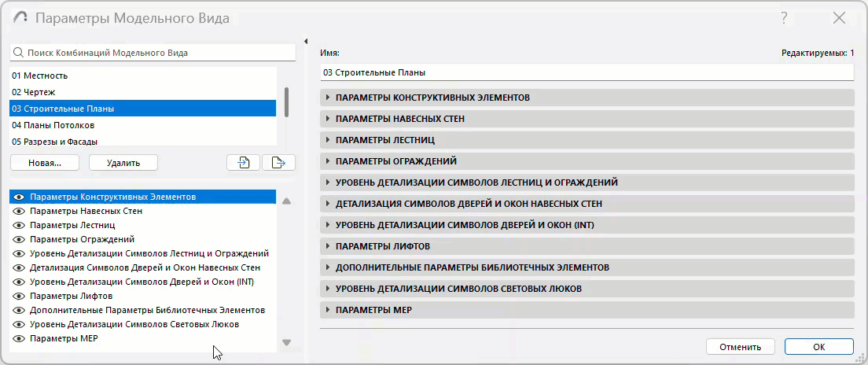Click the import combination icon button

[x=243, y=162]
